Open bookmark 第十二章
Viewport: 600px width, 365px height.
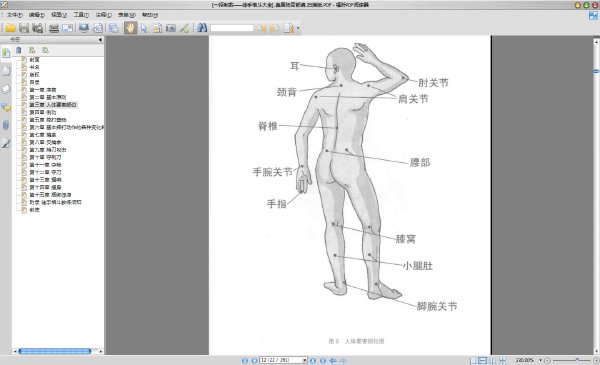pyautogui.click(x=45, y=172)
